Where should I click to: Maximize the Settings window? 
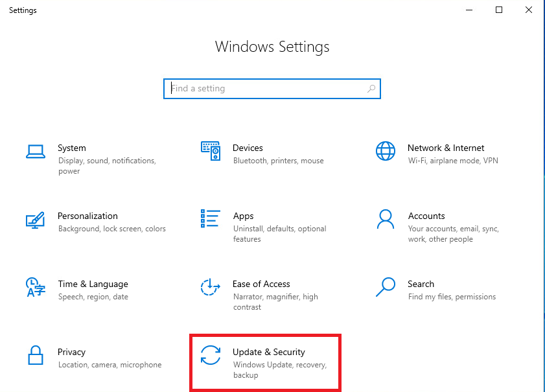[x=499, y=10]
